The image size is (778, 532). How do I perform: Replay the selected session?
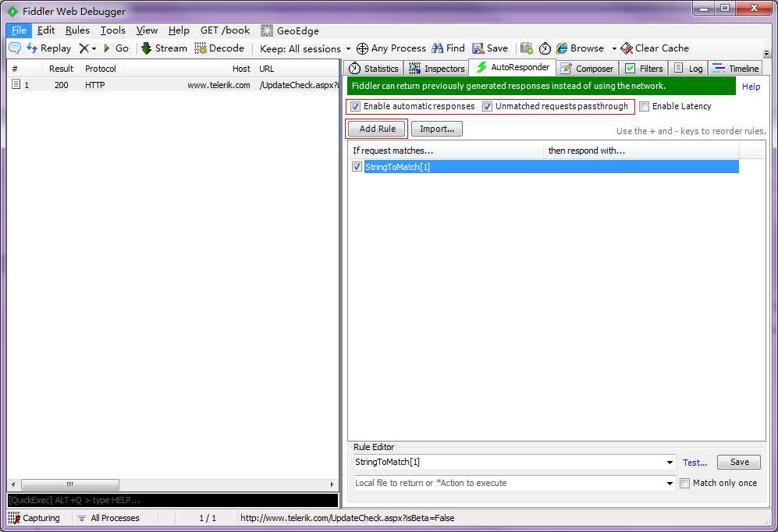point(49,48)
